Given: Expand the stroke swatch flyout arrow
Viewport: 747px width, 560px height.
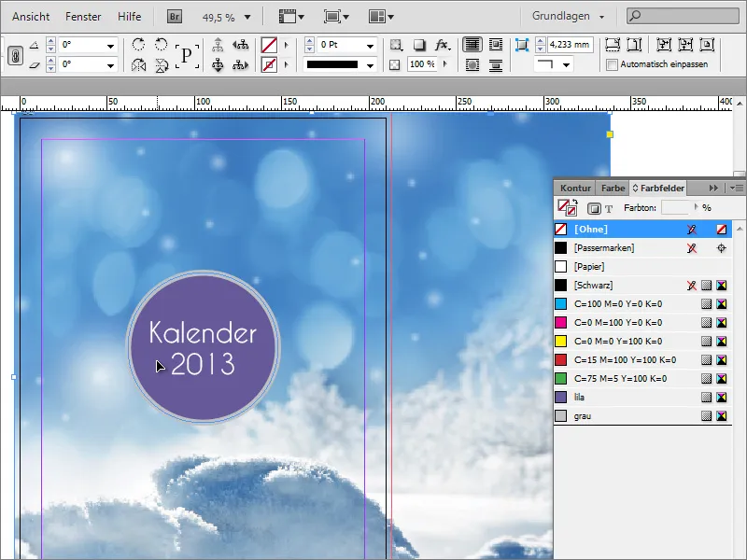Looking at the screenshot, I should coord(287,64).
